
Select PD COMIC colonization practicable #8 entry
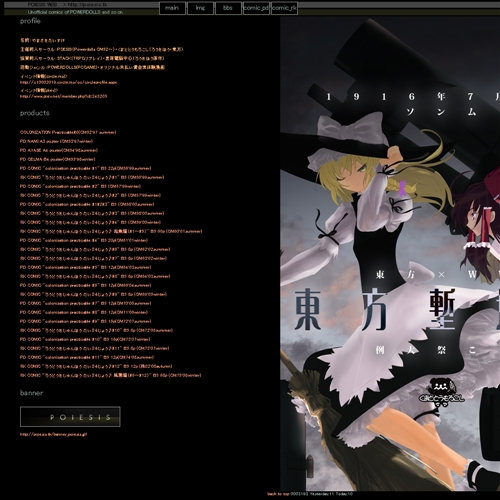tap(84, 312)
